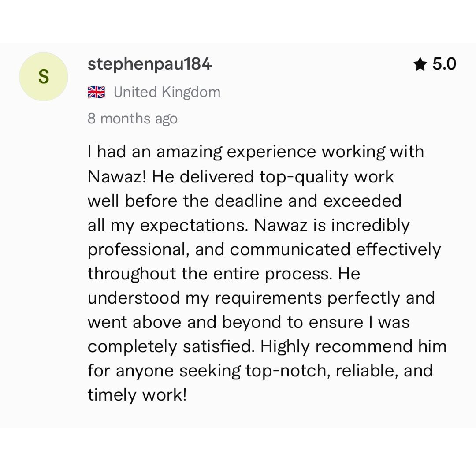
Task: Click the word 'top-notch,' in the review
Action: pyautogui.click(x=288, y=372)
